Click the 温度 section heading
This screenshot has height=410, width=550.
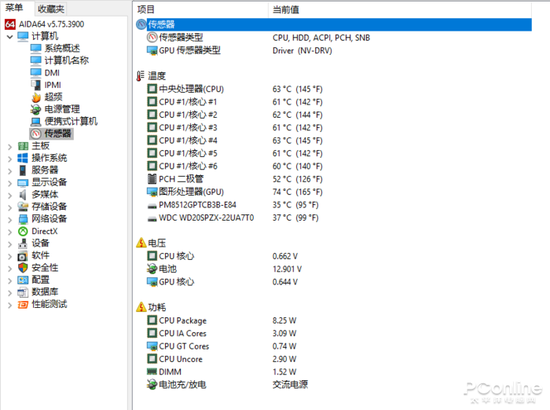(x=156, y=76)
